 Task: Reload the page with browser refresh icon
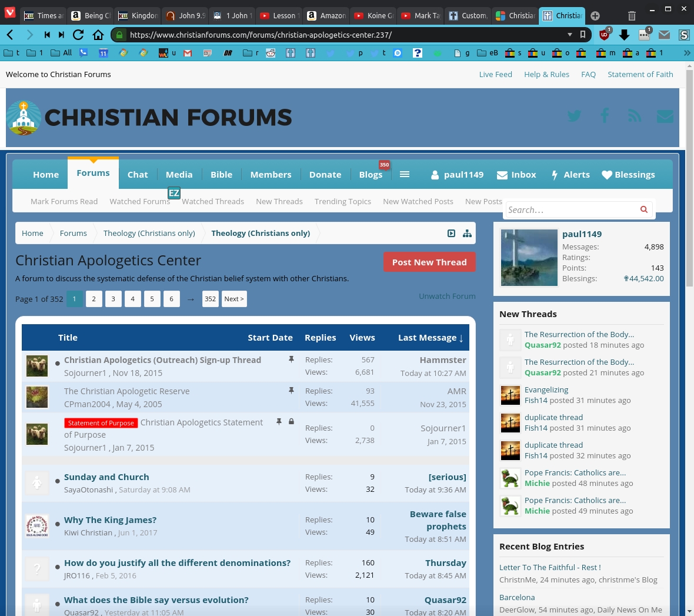coord(78,35)
